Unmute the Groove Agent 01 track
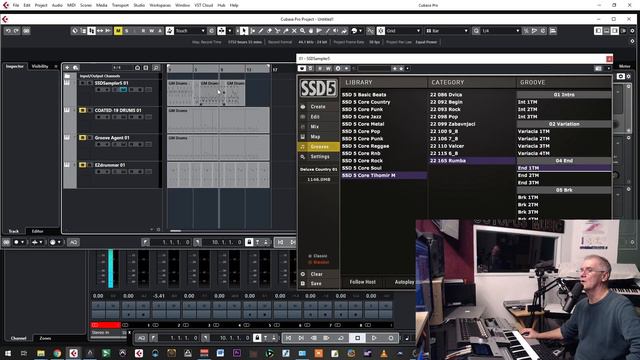Screen dimensions: 640x360 pyautogui.click(x=82, y=138)
